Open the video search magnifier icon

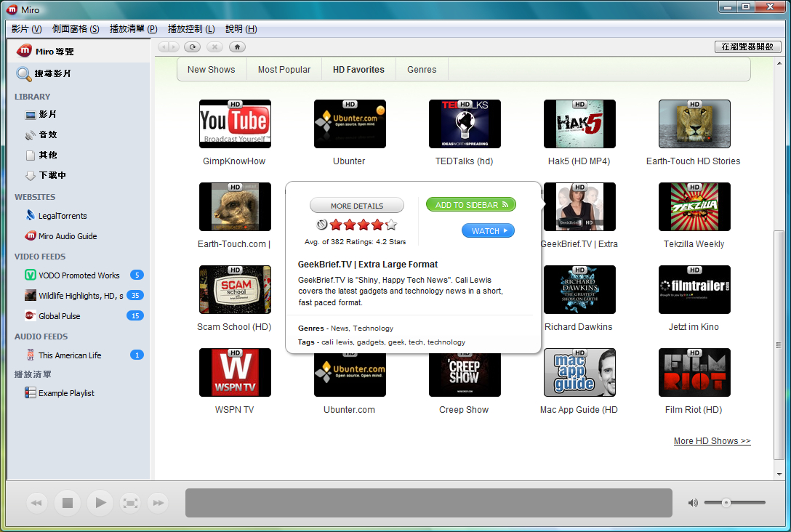[23, 73]
